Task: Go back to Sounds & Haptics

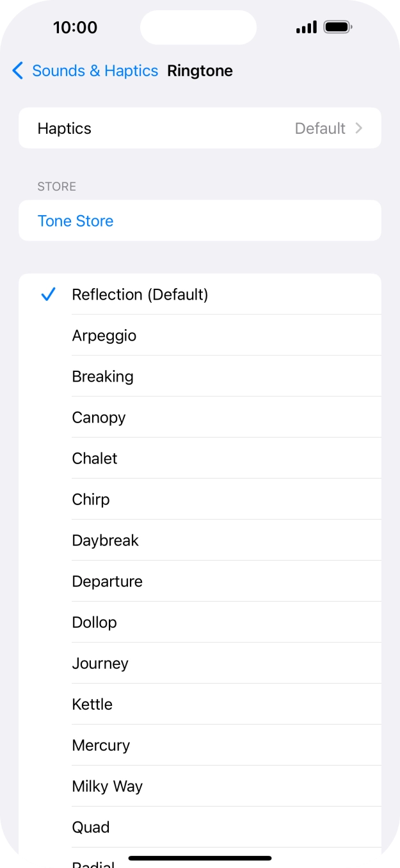Action: [x=95, y=70]
